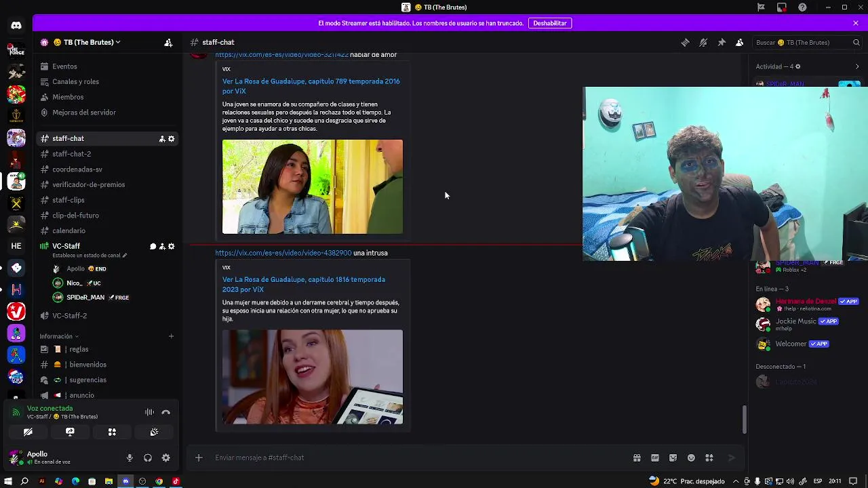Toggle headphones deafen in user panel
Image resolution: width=868 pixels, height=488 pixels.
click(148, 458)
